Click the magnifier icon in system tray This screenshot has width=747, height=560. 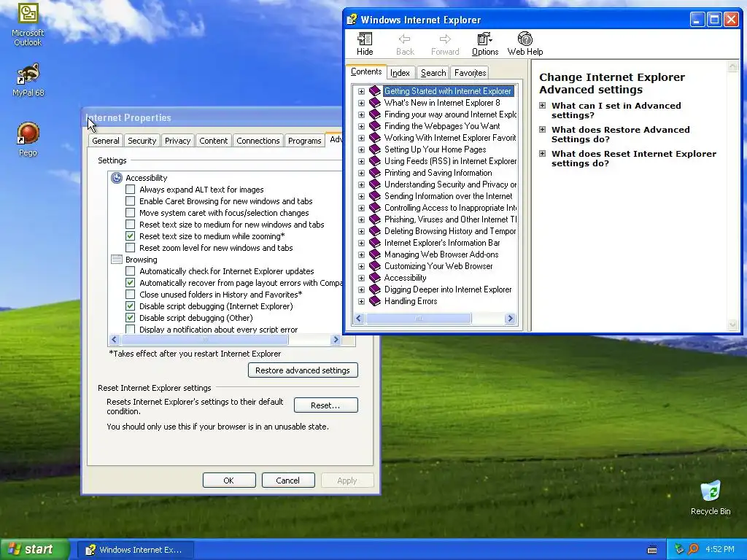pos(693,549)
